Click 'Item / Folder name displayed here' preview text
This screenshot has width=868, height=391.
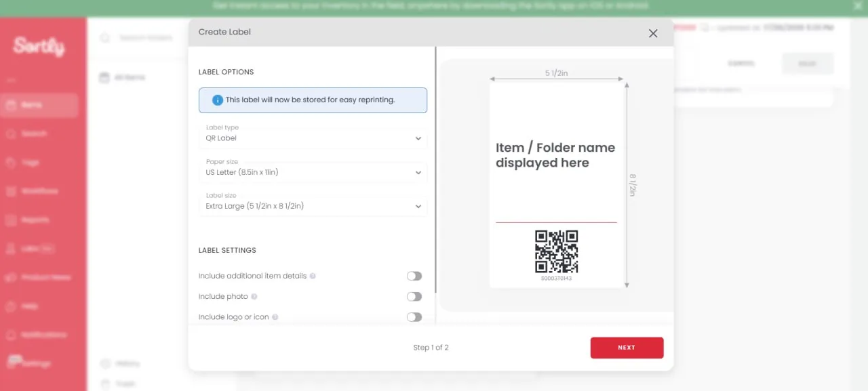point(555,155)
